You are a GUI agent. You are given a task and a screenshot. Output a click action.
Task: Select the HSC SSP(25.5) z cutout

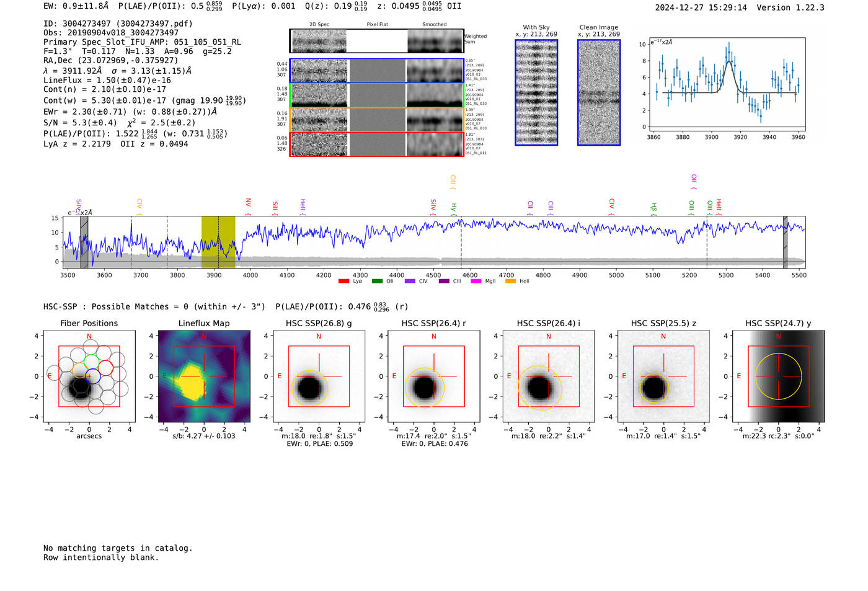click(663, 376)
